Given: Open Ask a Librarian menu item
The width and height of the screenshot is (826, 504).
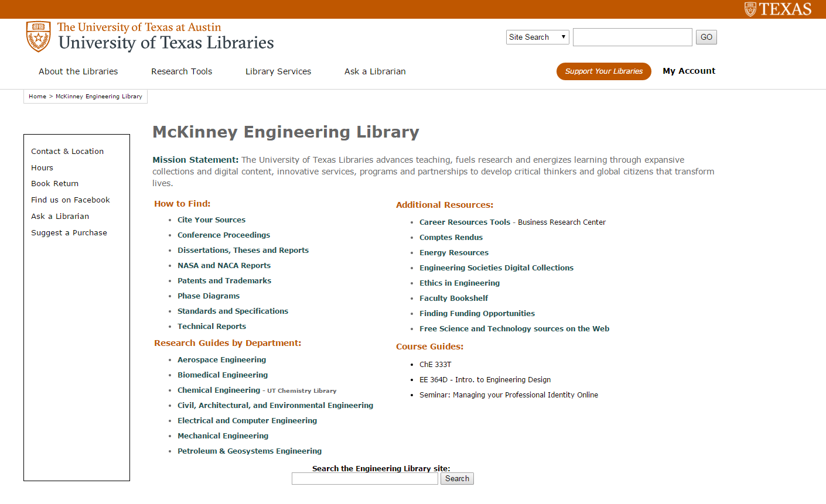Looking at the screenshot, I should 375,71.
